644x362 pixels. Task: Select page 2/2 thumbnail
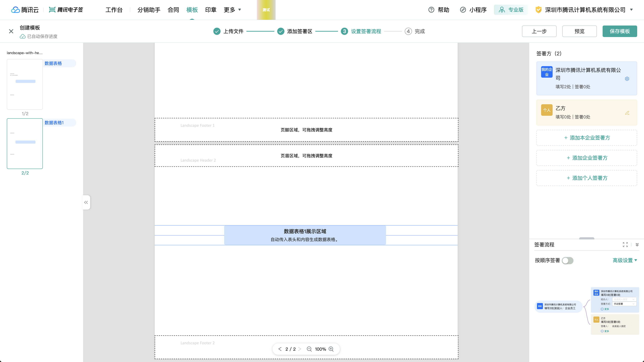click(25, 144)
